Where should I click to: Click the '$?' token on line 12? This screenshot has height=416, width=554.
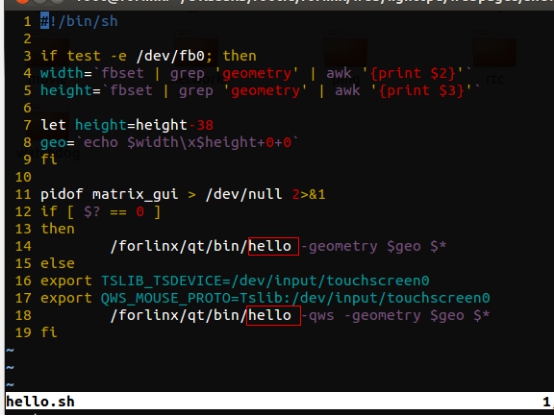(92, 212)
